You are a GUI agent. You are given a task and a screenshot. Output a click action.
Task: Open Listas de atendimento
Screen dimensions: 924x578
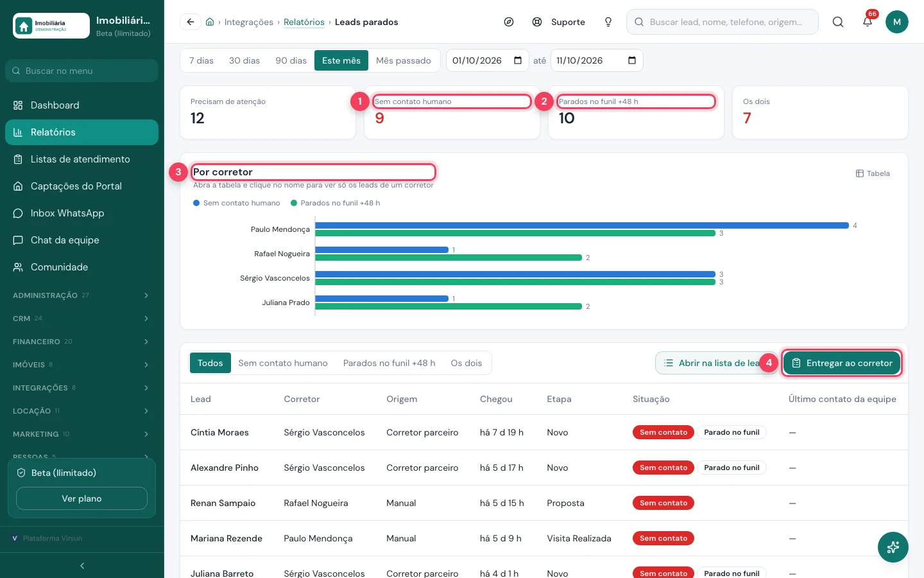click(x=82, y=159)
